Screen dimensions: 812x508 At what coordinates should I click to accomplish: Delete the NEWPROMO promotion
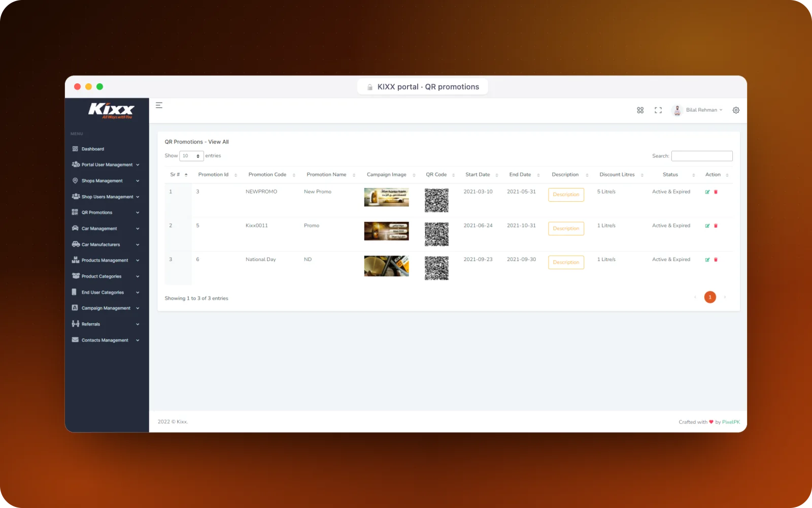click(x=716, y=192)
